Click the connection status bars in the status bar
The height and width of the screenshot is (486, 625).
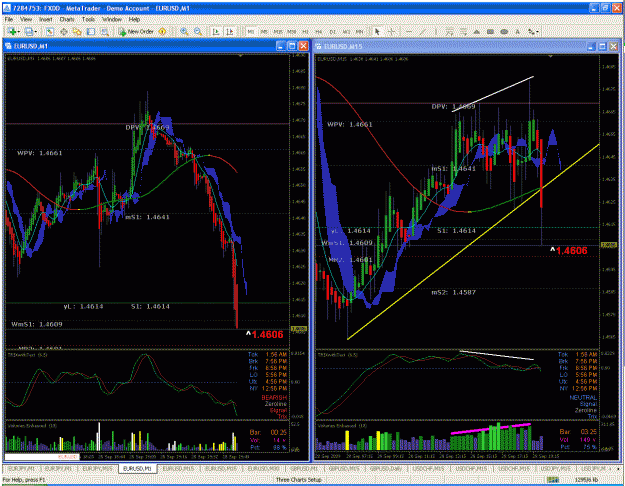pos(554,480)
